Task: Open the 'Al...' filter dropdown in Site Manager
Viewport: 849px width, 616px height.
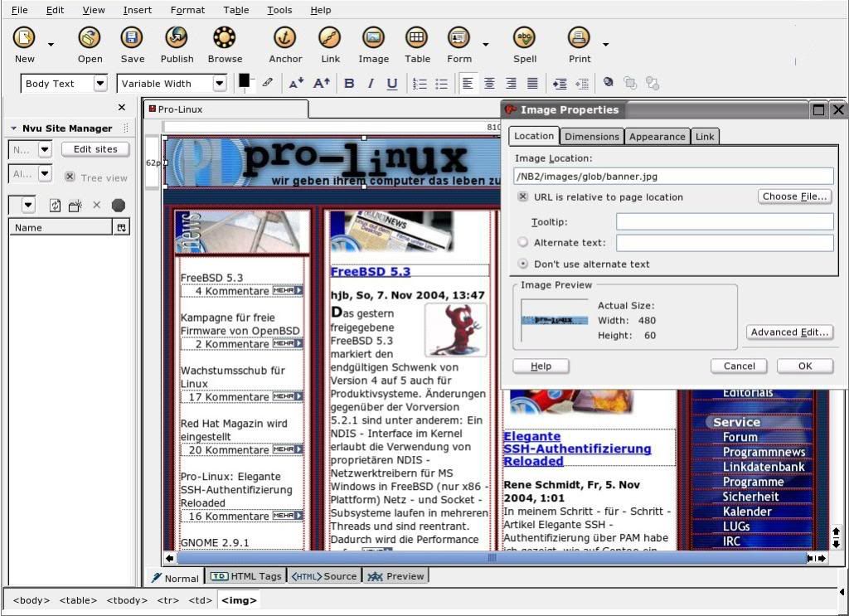Action: pos(45,174)
